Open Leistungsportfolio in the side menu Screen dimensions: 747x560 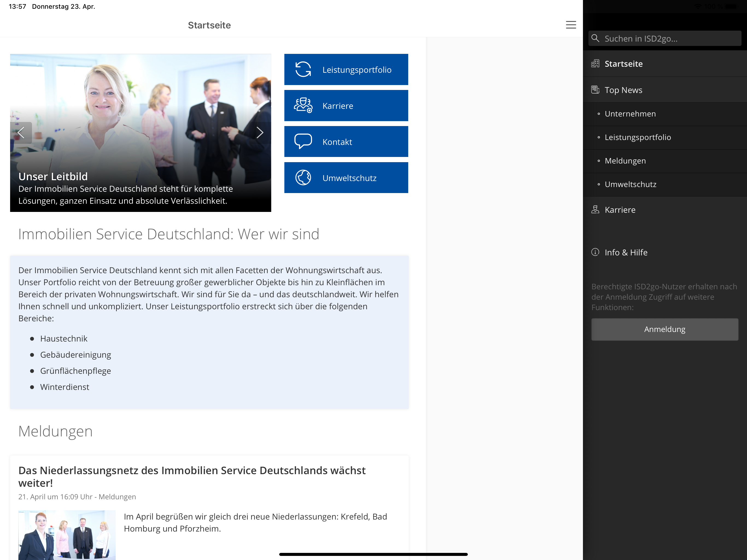pyautogui.click(x=665, y=138)
